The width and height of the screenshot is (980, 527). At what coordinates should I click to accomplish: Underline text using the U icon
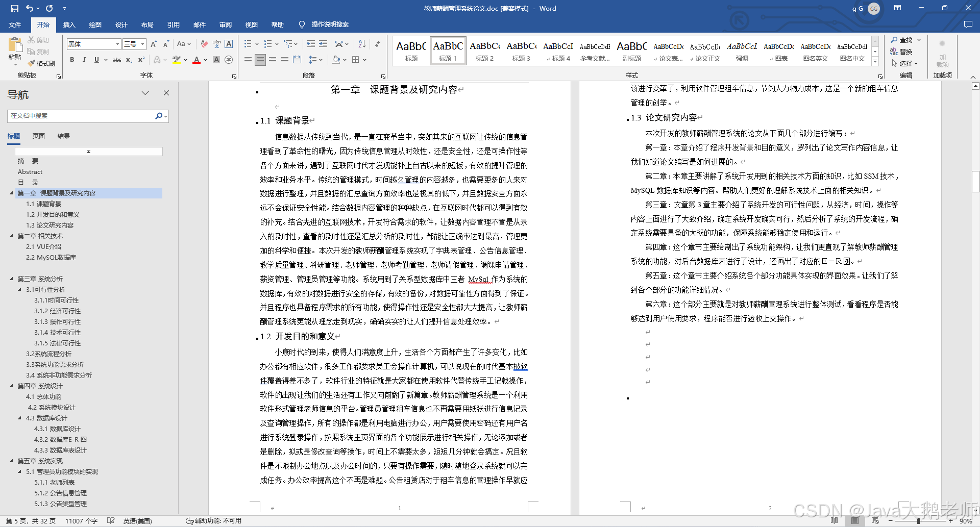tap(96, 60)
